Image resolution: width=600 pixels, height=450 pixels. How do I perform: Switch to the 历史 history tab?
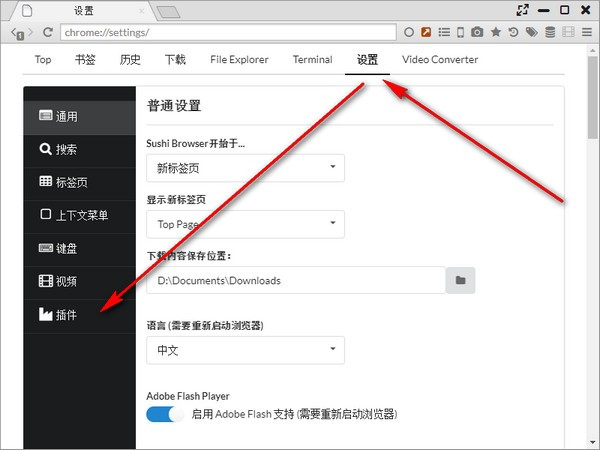(x=130, y=60)
